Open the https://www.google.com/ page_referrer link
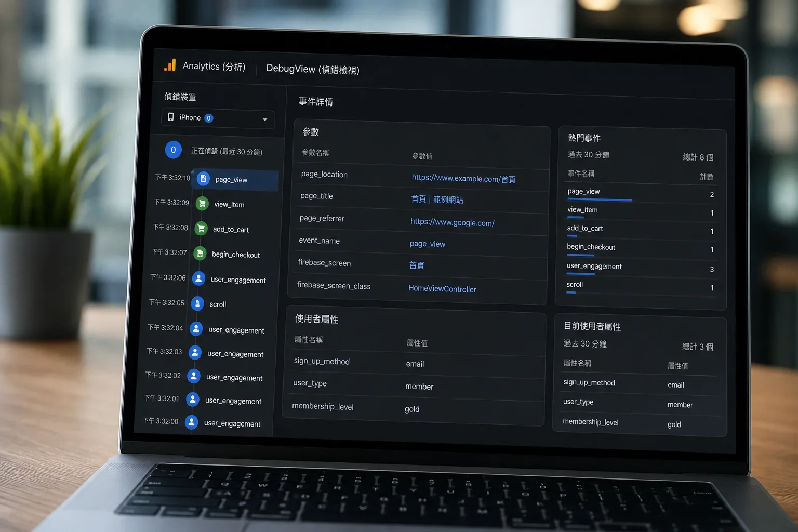Screen dimensions: 798x532 point(452,222)
